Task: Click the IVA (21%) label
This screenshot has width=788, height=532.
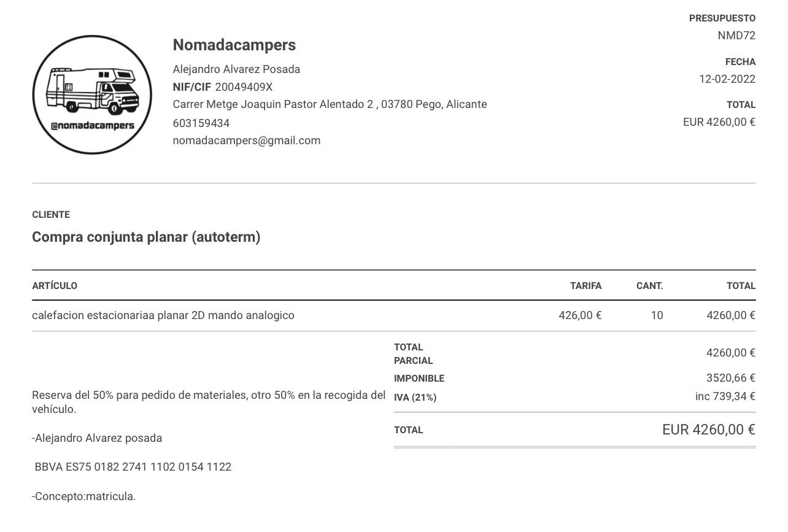Action: (415, 398)
